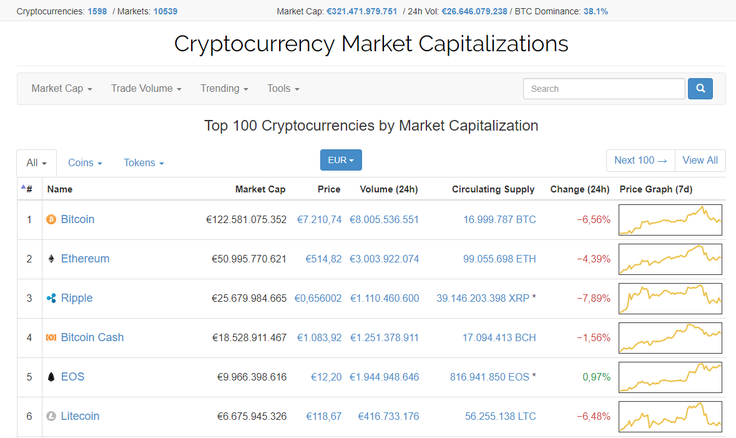Click Markets count 10539
The image size is (736, 438).
click(165, 11)
